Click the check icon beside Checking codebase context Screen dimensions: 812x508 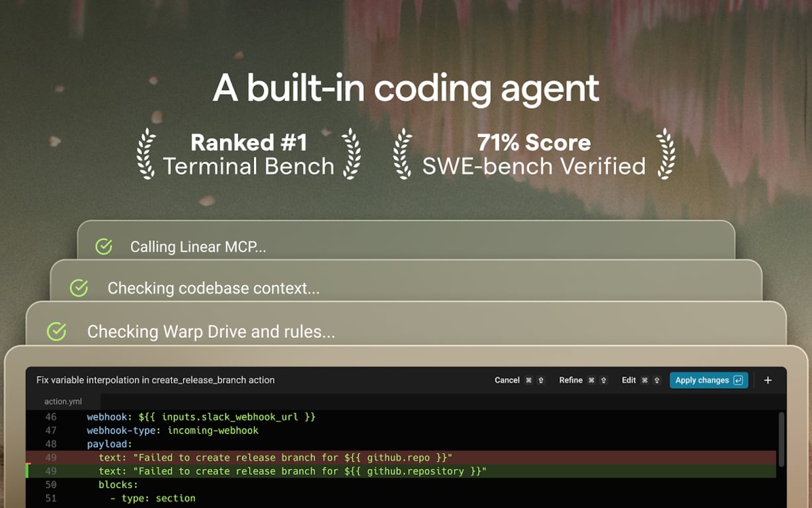(x=79, y=288)
